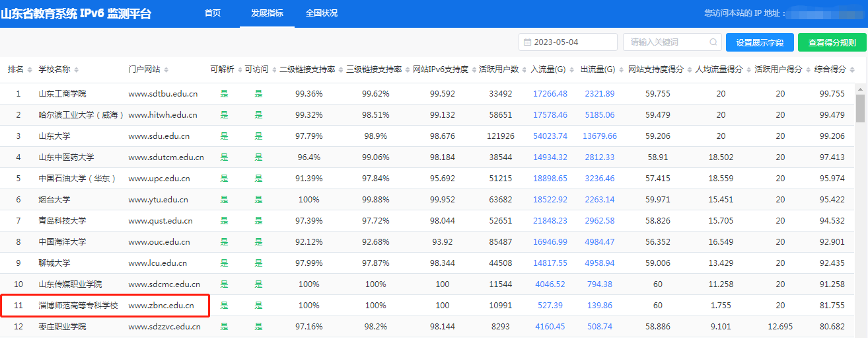The width and height of the screenshot is (868, 338).
Task: Click 设置展示字段 button
Action: 760,42
